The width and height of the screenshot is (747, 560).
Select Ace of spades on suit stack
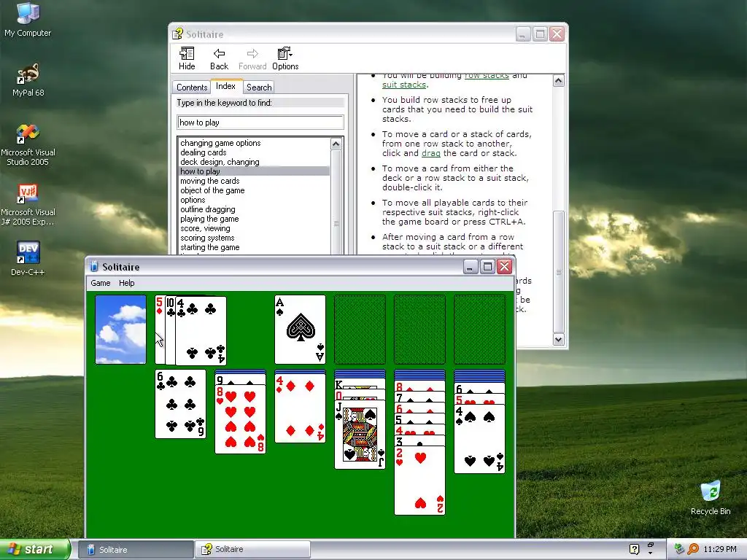pyautogui.click(x=300, y=330)
